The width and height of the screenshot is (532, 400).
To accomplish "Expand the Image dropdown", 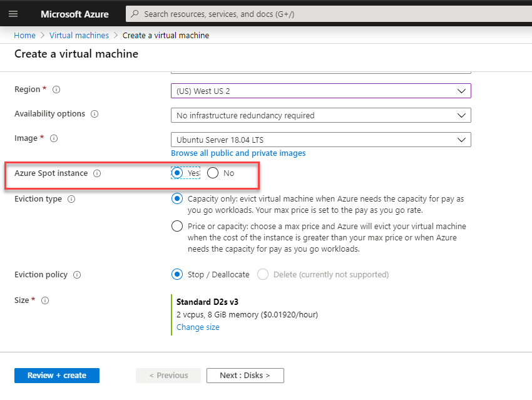I will coord(320,140).
